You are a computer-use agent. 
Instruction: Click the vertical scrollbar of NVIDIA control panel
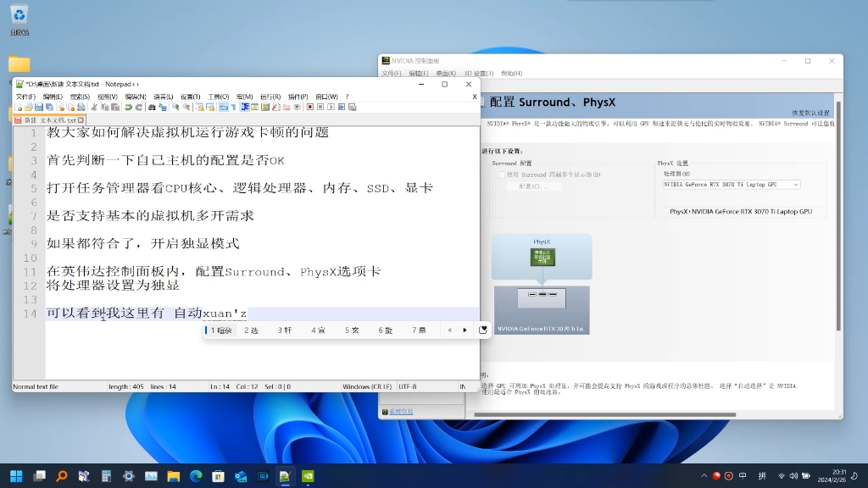[838, 216]
